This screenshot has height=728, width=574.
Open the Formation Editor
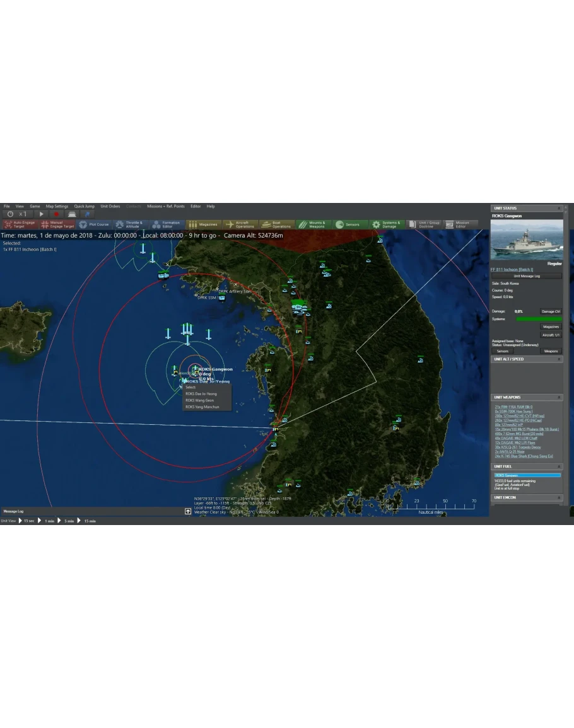coord(166,224)
